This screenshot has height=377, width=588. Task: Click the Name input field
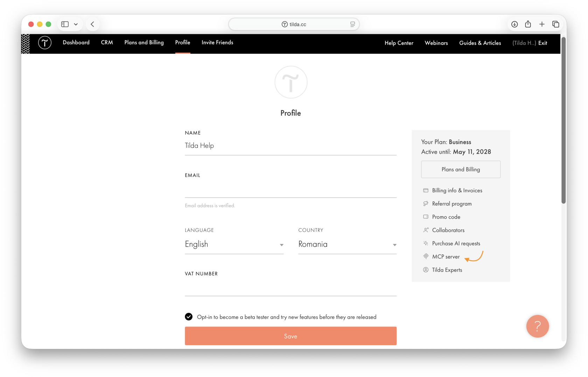point(290,146)
